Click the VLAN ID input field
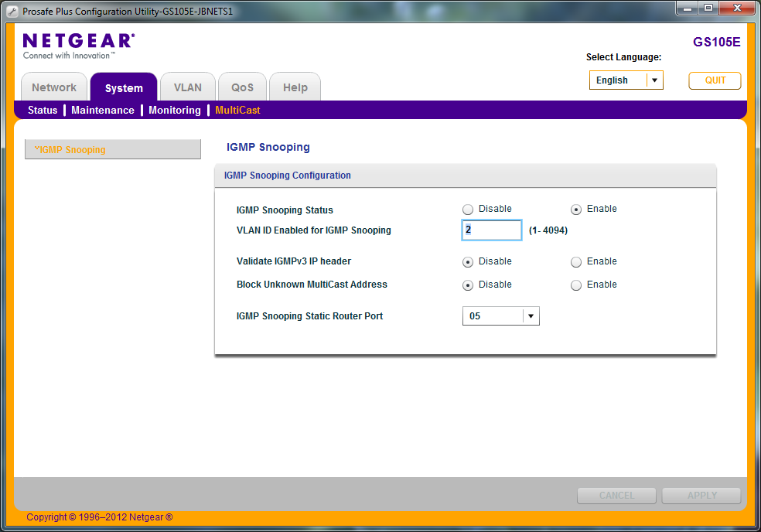The width and height of the screenshot is (761, 532). tap(492, 230)
